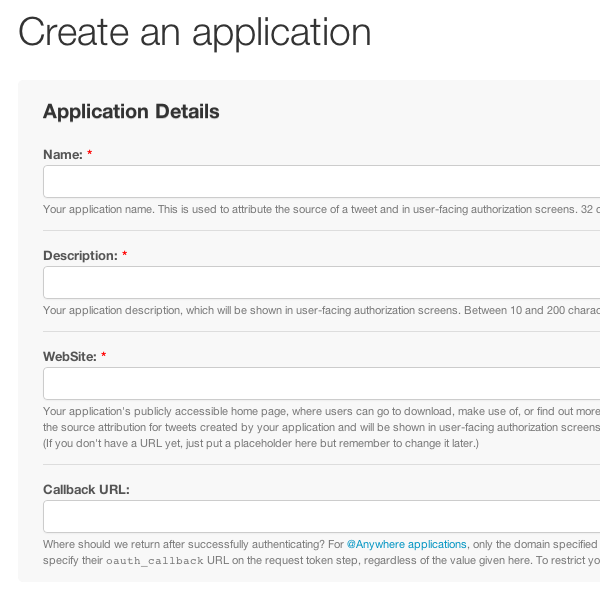Click the "Your application description" help text
This screenshot has height=600, width=600.
tap(321, 310)
